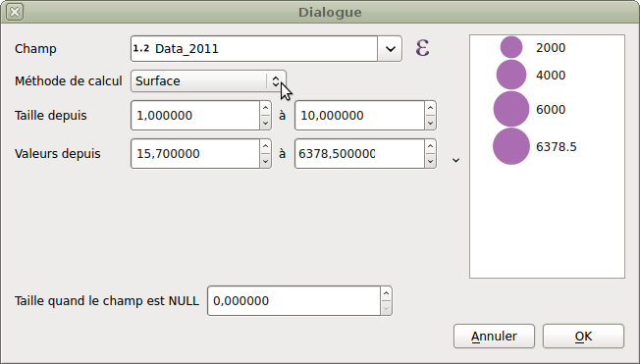Select the 6000 legend circle preview

[x=511, y=109]
